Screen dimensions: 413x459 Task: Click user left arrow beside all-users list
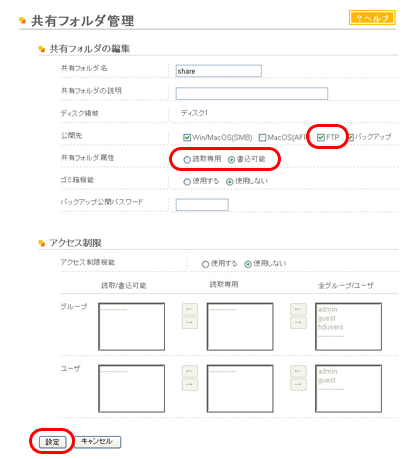coord(298,371)
